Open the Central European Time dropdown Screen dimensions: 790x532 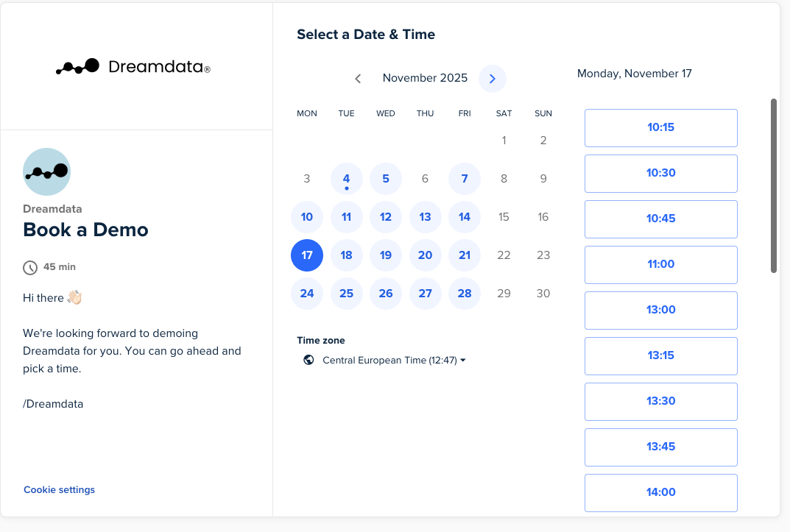(394, 361)
